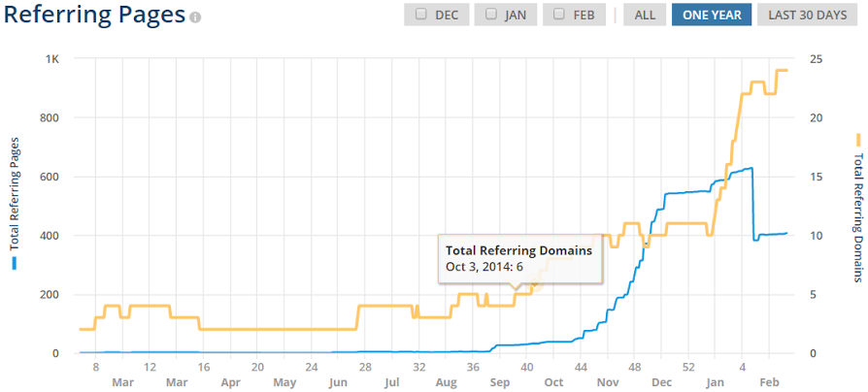Switch to LAST 30 DAYS view
This screenshot has width=868, height=392.
pyautogui.click(x=807, y=15)
